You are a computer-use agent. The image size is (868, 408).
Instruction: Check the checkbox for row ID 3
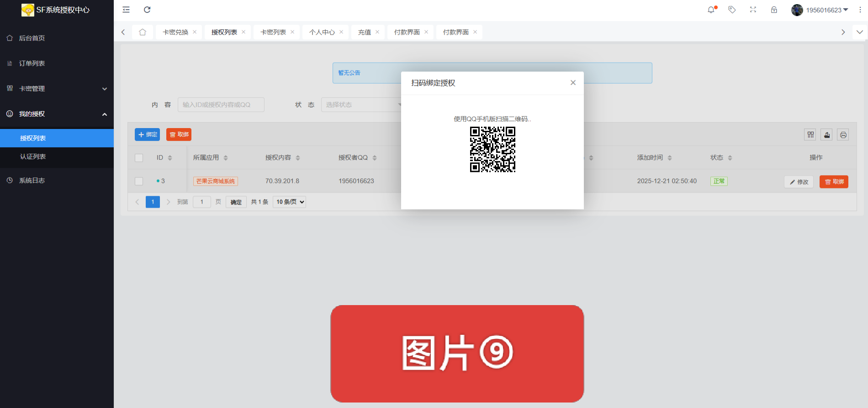pos(139,181)
